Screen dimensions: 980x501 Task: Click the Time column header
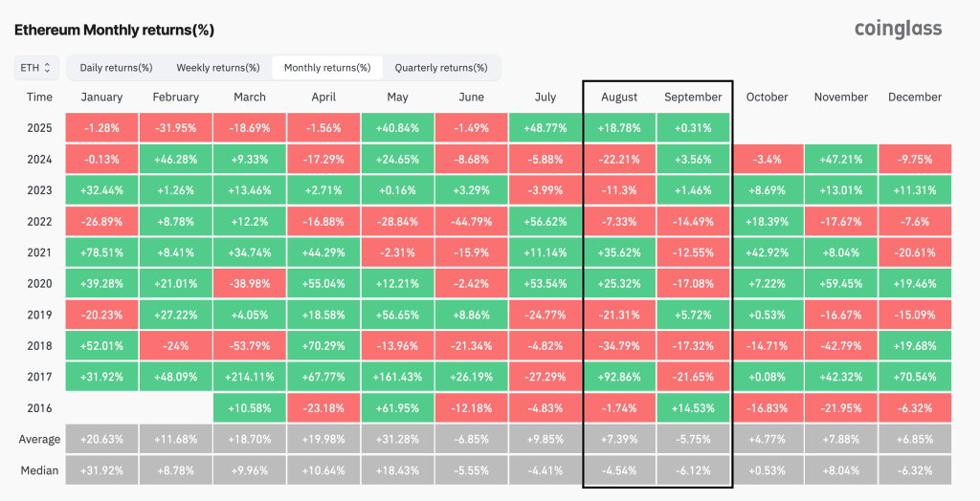(x=39, y=97)
